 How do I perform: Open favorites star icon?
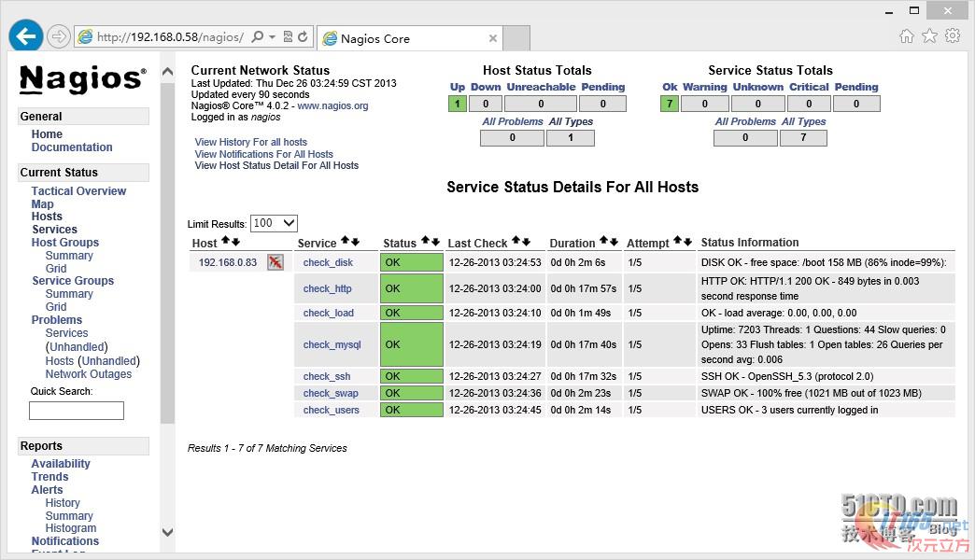click(x=929, y=36)
